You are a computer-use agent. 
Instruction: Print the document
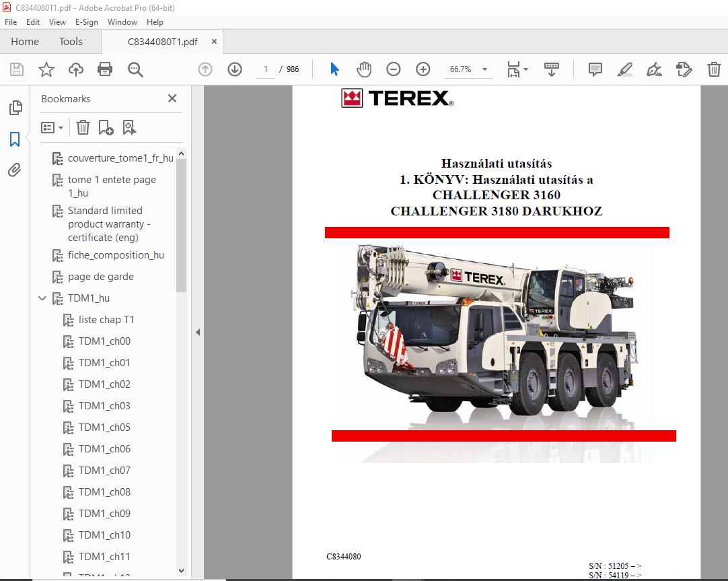(x=105, y=69)
